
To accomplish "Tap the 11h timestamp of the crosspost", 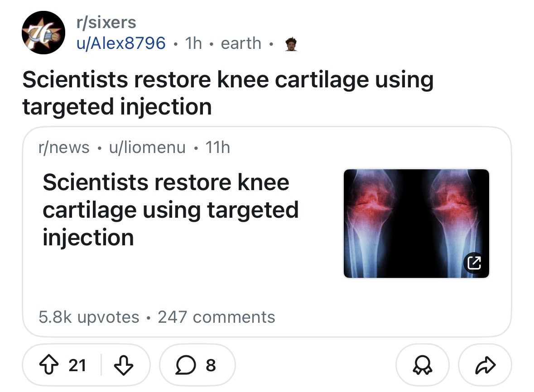I will pyautogui.click(x=217, y=147).
